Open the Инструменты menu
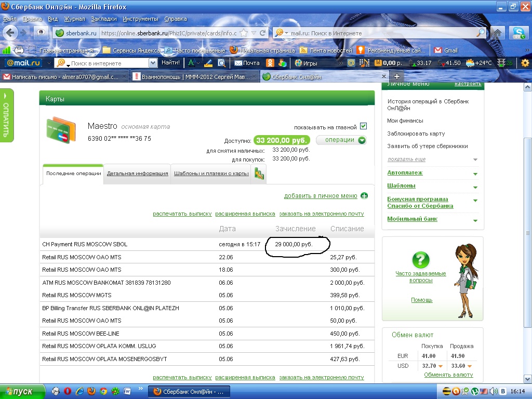Viewport: 532px width, 399px height. (x=140, y=19)
